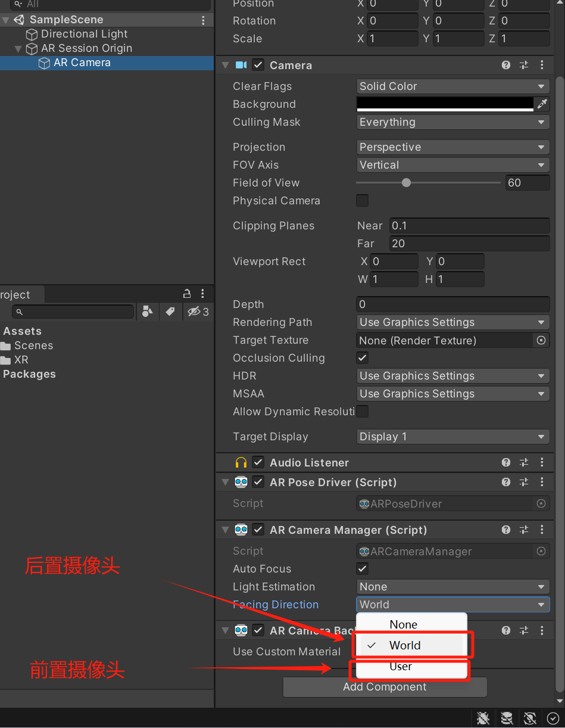Open ARCameraManager script object picker
565x728 pixels.
541,551
